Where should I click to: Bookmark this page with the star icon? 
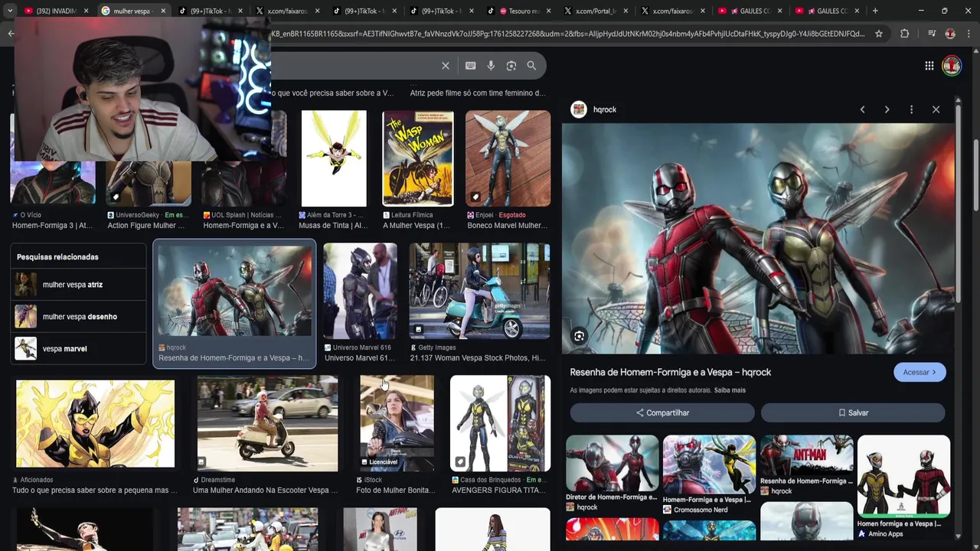coord(879,34)
